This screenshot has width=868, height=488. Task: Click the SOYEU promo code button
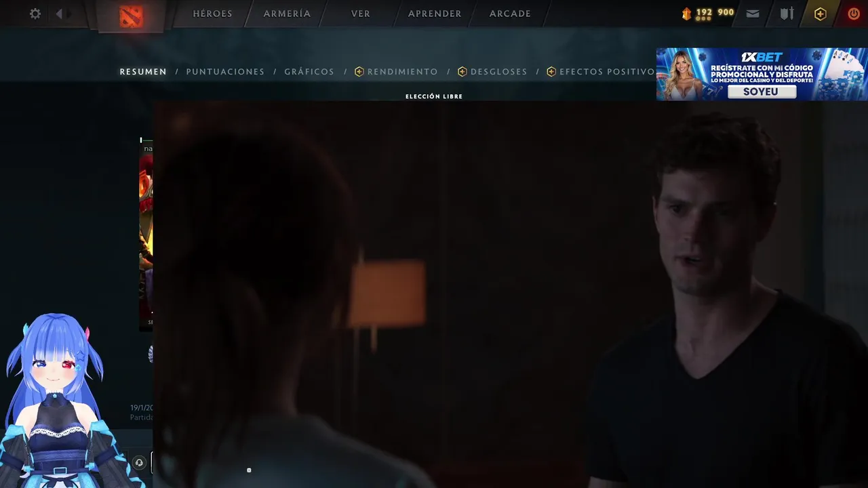(x=762, y=91)
